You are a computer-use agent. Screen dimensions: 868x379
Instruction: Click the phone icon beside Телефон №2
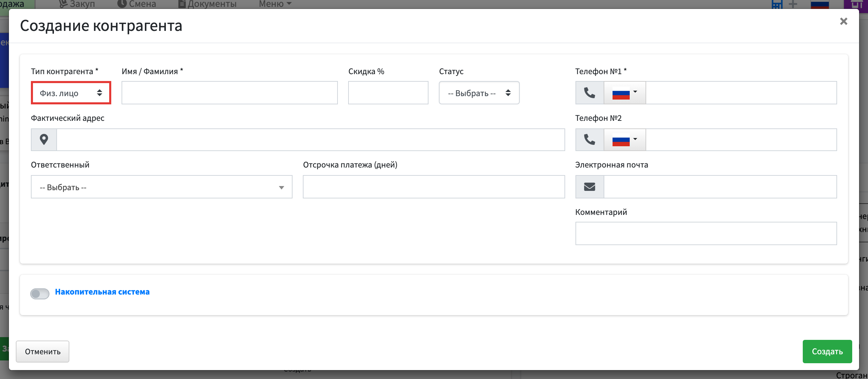590,139
